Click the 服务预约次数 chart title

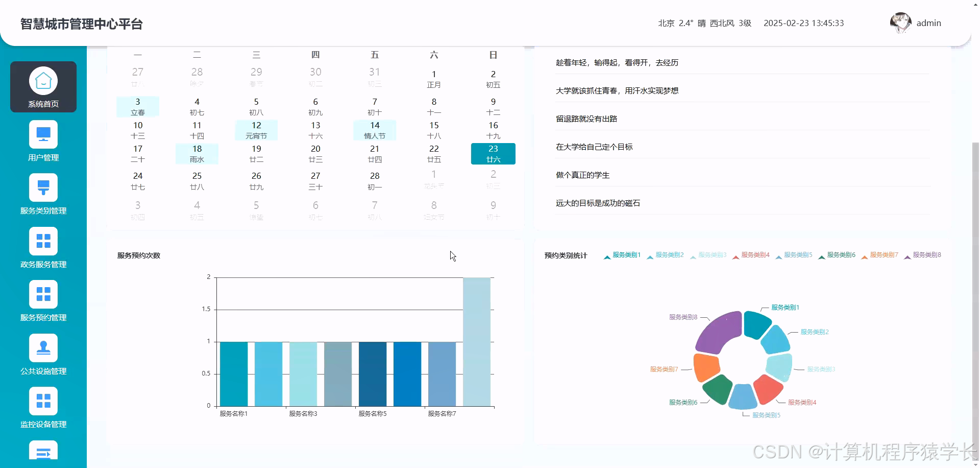click(x=139, y=255)
